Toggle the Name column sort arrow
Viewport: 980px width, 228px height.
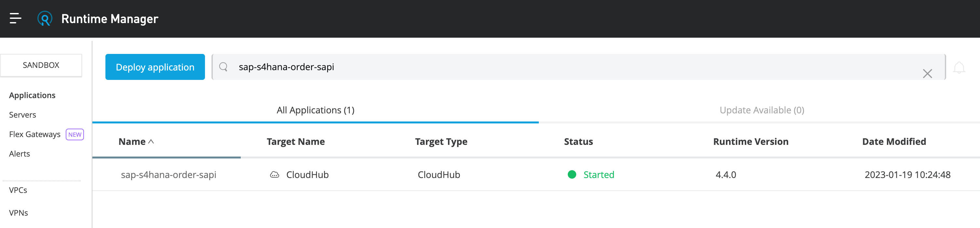click(151, 141)
